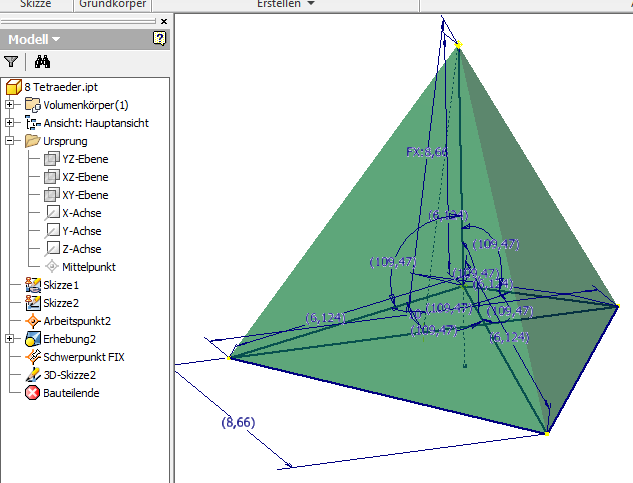
Task: Select the tetrahedron bottom-left vertex point
Action: pyautogui.click(x=229, y=358)
